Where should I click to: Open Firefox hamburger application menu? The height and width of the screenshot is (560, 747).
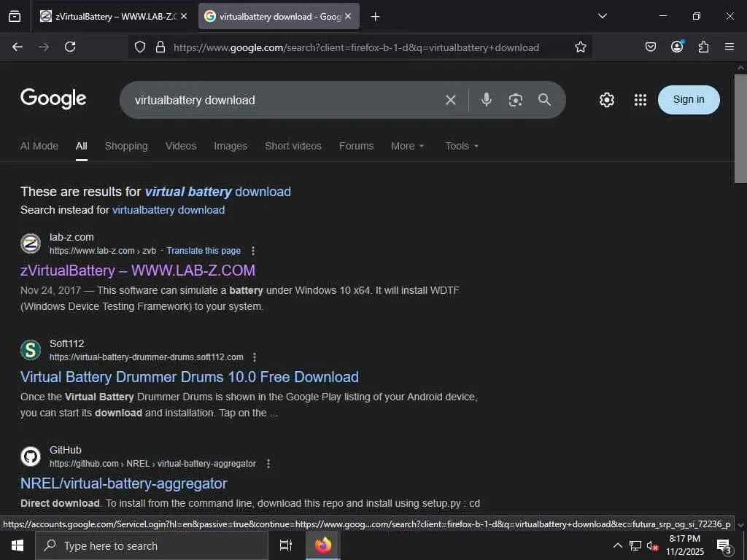point(729,47)
